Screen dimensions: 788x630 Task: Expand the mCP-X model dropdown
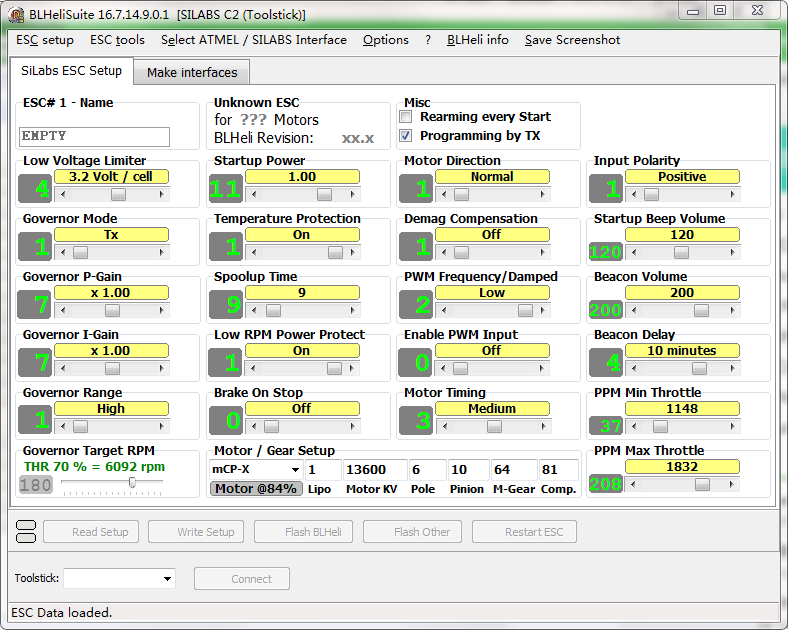click(295, 470)
